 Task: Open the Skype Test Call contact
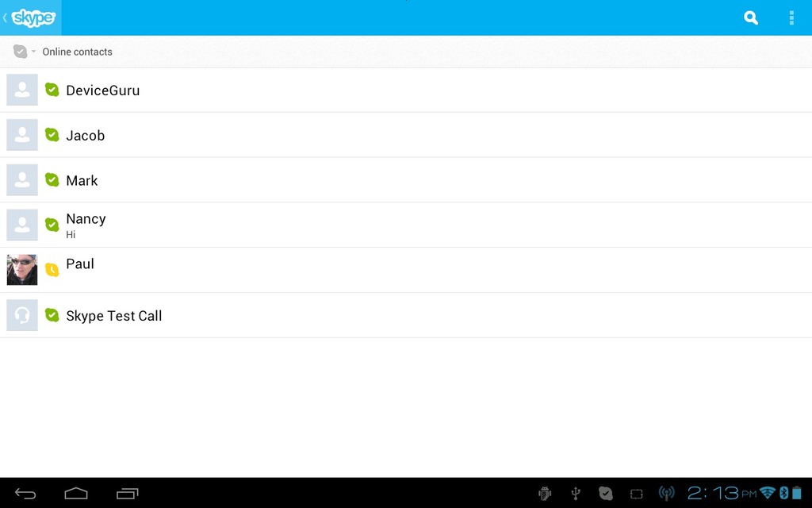(x=406, y=315)
